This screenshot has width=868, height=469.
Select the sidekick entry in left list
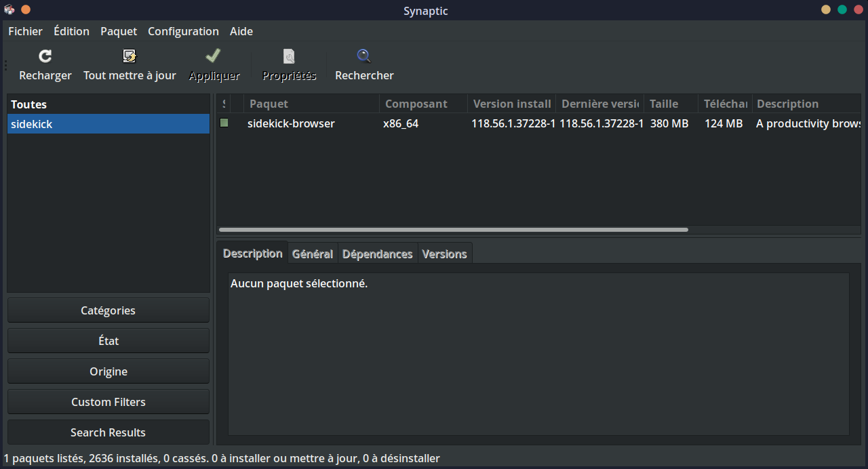point(108,124)
